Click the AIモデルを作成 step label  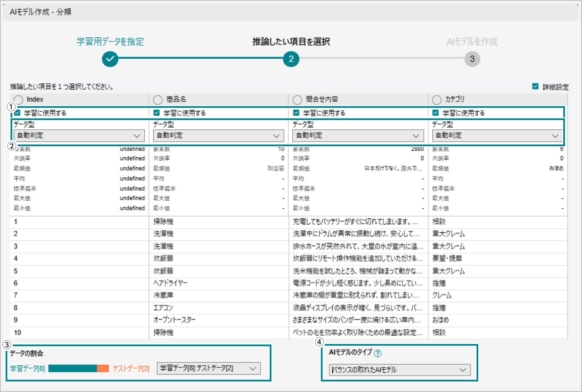click(472, 42)
